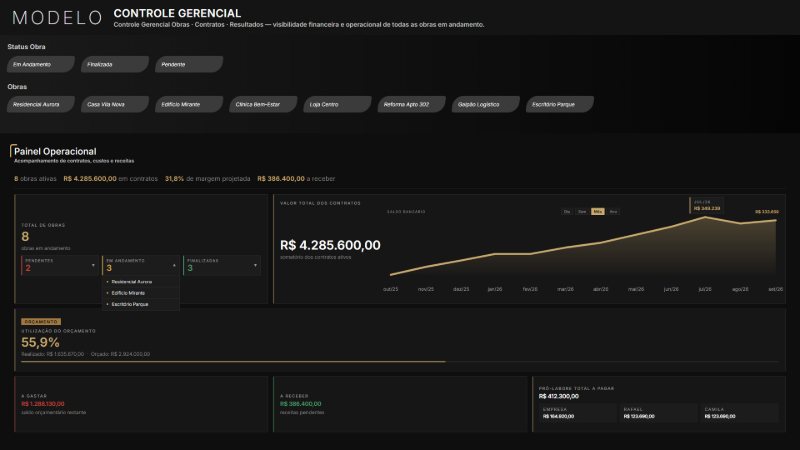Choose Residencial Aurora in dropdown list
The image size is (800, 450).
pos(140,282)
